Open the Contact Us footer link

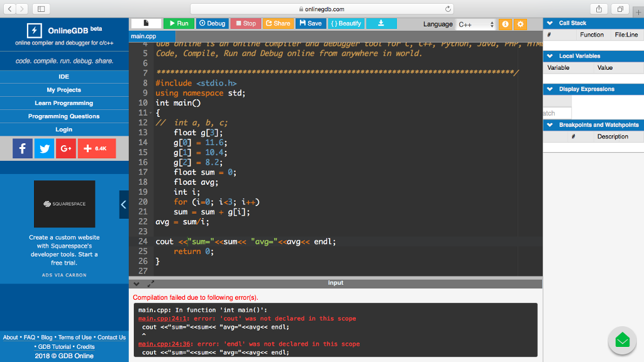111,337
